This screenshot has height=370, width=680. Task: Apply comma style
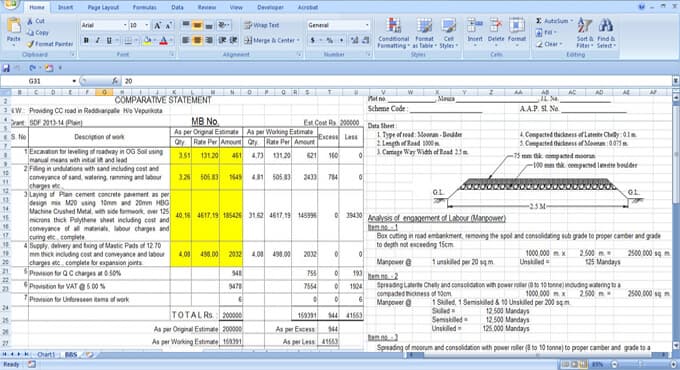[x=341, y=40]
